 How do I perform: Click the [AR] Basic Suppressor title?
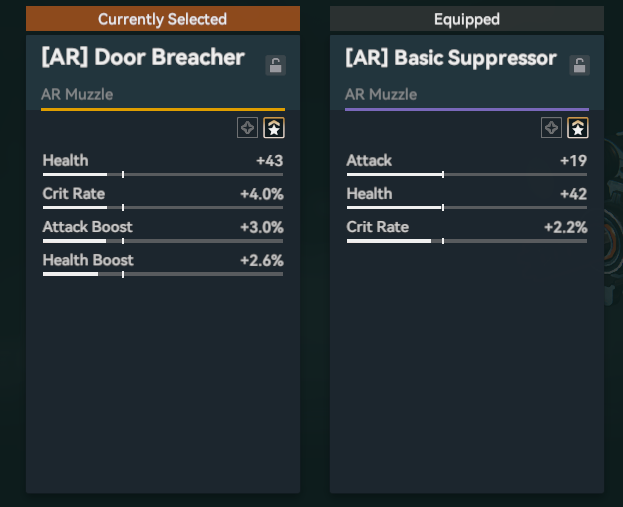click(450, 58)
